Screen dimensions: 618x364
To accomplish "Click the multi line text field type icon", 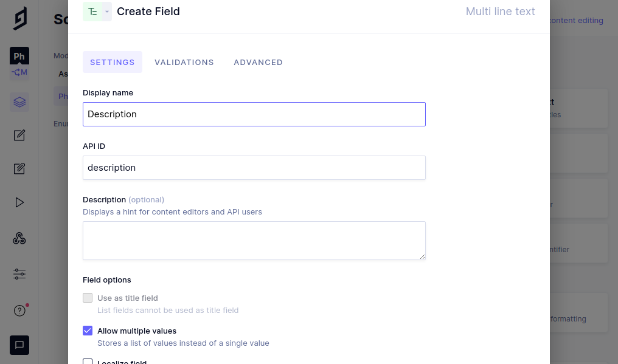I will click(92, 12).
